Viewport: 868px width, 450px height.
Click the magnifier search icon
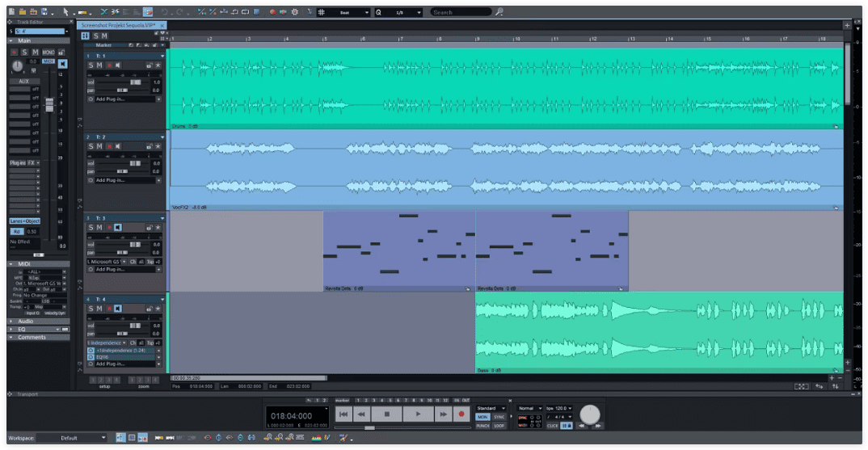[x=499, y=11]
